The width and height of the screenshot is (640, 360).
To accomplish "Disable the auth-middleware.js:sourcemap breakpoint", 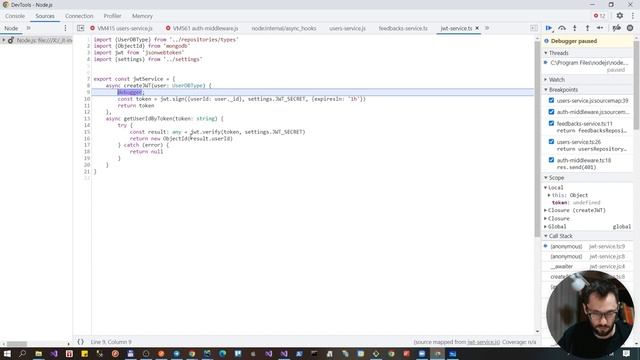I will [x=551, y=111].
